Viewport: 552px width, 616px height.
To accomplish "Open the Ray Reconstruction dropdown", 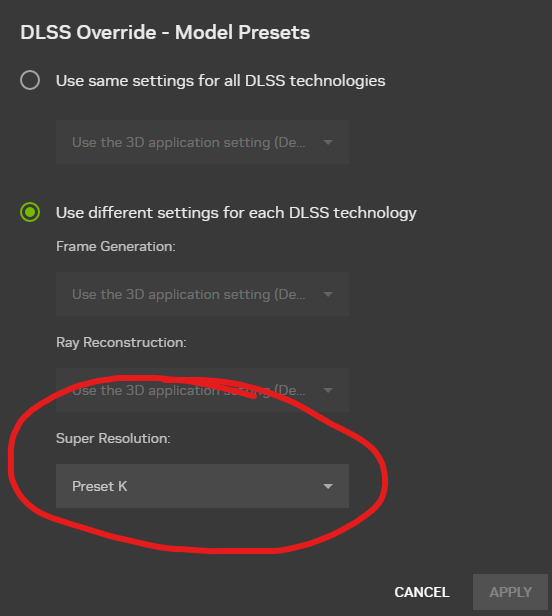I will (202, 390).
